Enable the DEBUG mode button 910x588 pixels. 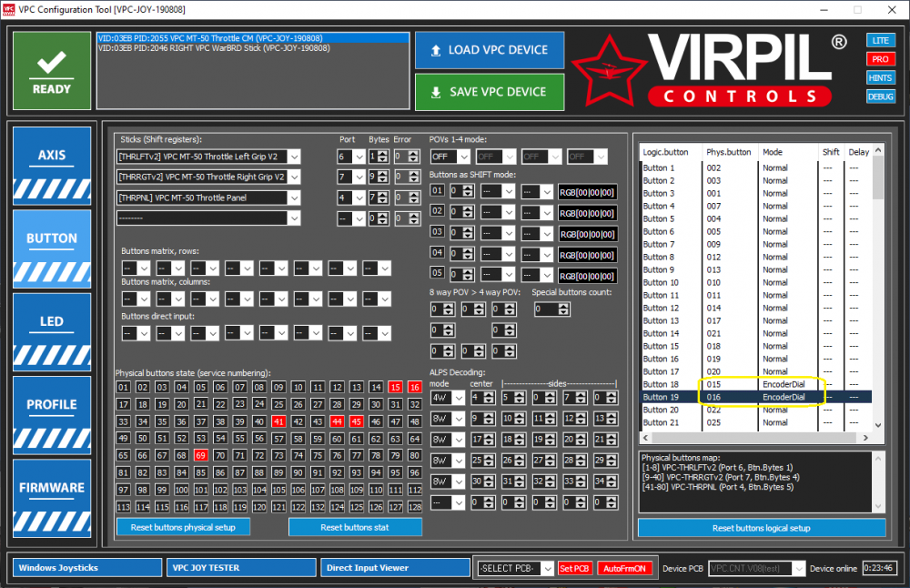click(x=880, y=96)
